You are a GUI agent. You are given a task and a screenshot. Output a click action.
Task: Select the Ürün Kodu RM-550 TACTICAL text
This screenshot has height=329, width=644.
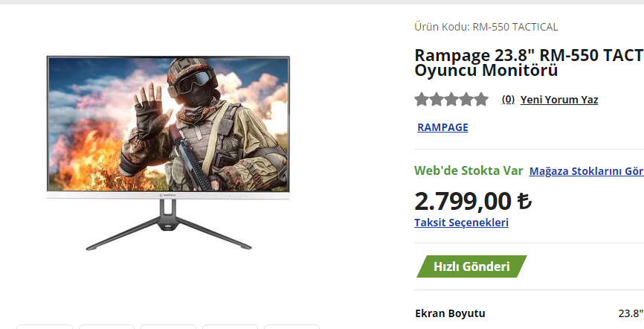486,27
